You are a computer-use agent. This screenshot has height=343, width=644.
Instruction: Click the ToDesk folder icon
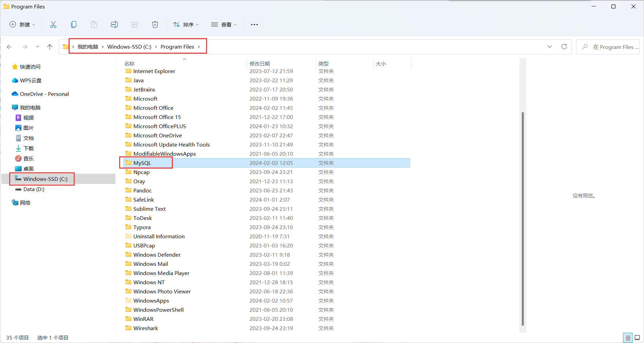pyautogui.click(x=128, y=218)
